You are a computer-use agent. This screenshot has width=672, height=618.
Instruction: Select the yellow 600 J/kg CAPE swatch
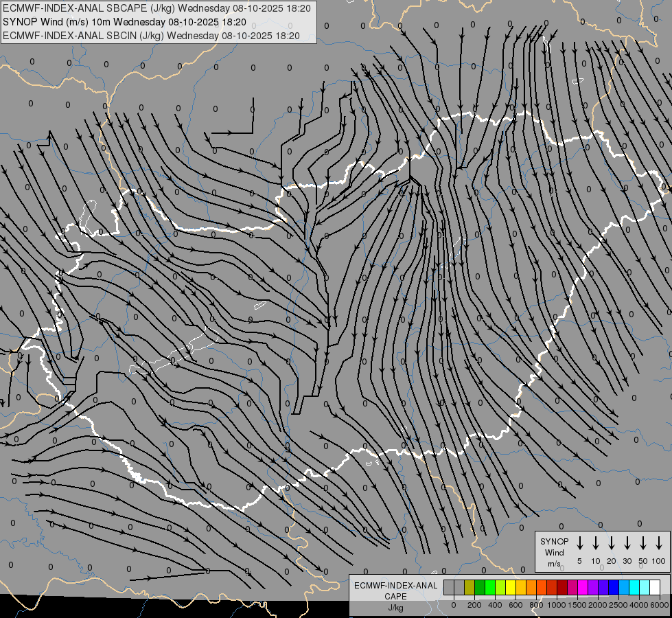pos(511,587)
